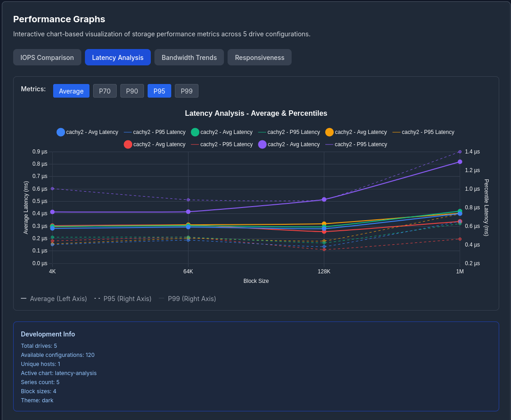
Task: Click the orange circle Avg Latency legend icon
Action: click(x=329, y=132)
